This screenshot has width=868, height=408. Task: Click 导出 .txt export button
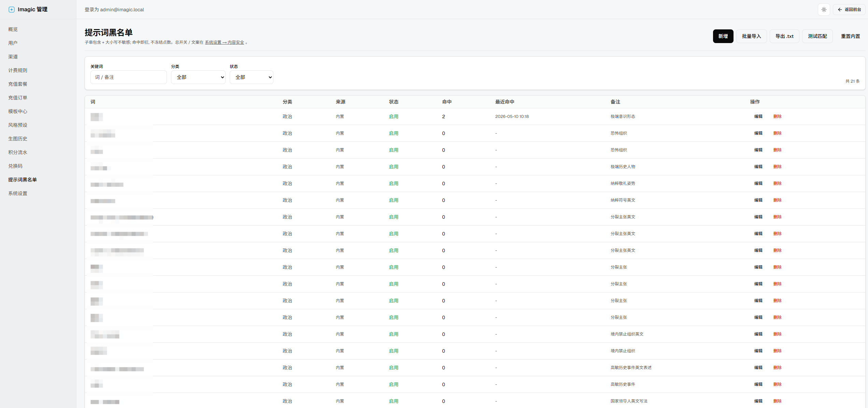pyautogui.click(x=784, y=36)
